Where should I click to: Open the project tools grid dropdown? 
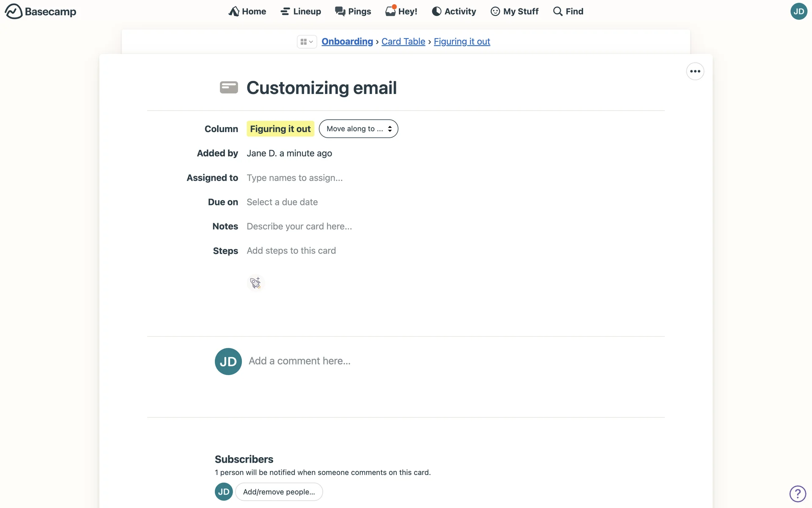tap(307, 41)
